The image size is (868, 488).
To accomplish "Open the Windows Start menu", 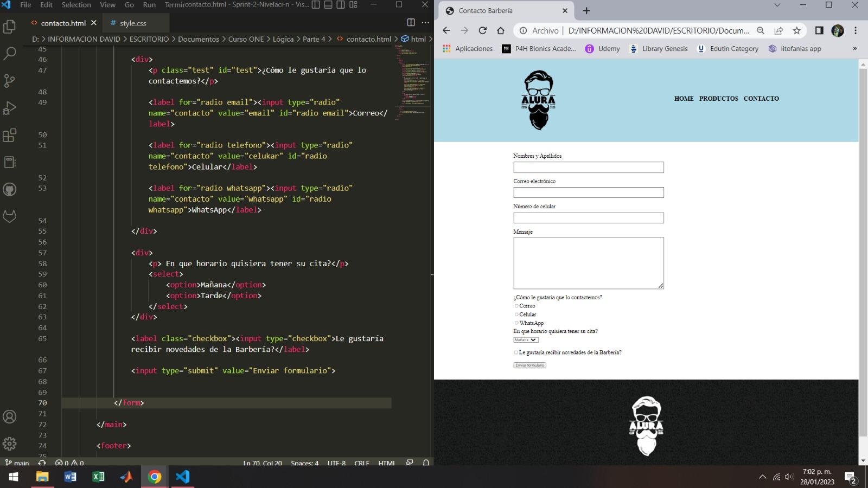I will pos(14,477).
